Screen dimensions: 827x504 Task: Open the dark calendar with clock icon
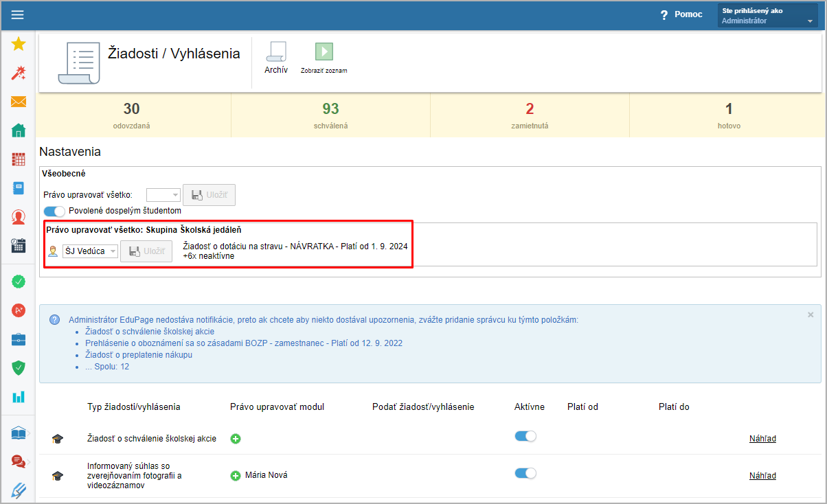[x=19, y=246]
